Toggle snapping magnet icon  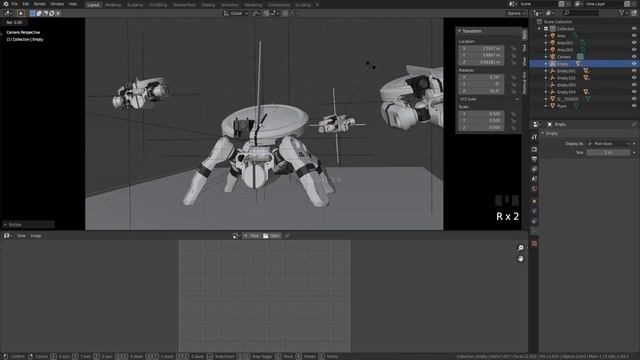tap(266, 13)
